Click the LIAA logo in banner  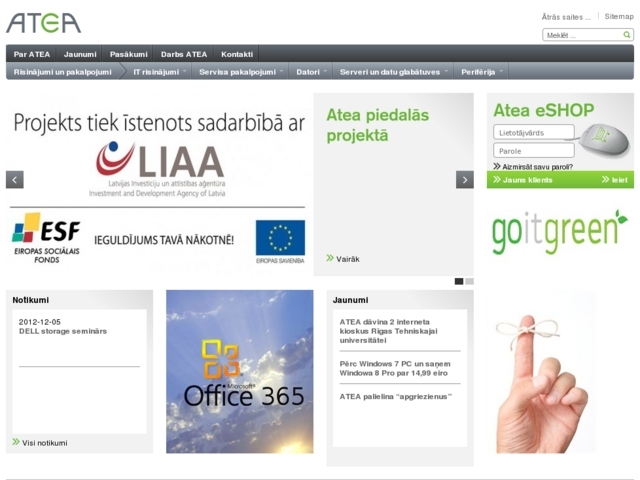(158, 169)
